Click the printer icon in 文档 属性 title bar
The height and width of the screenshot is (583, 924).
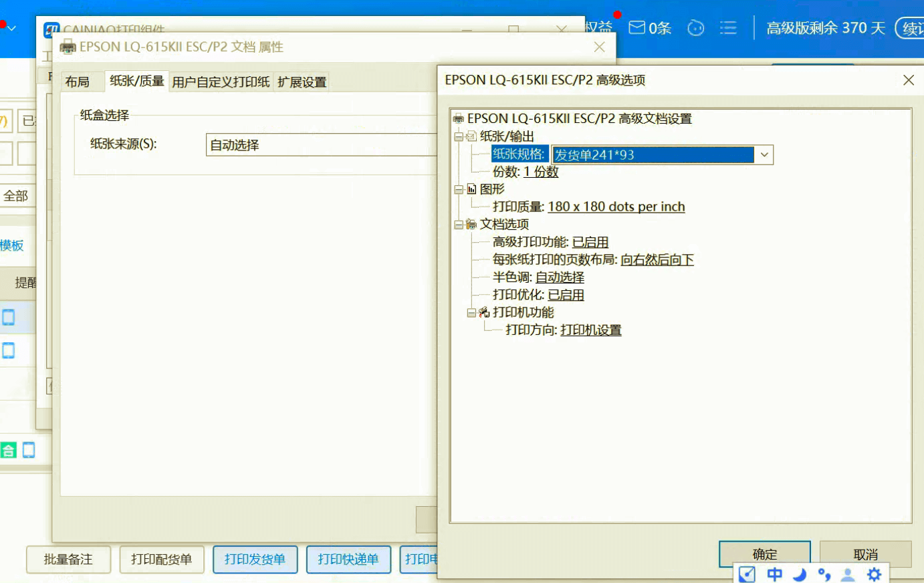click(x=68, y=47)
